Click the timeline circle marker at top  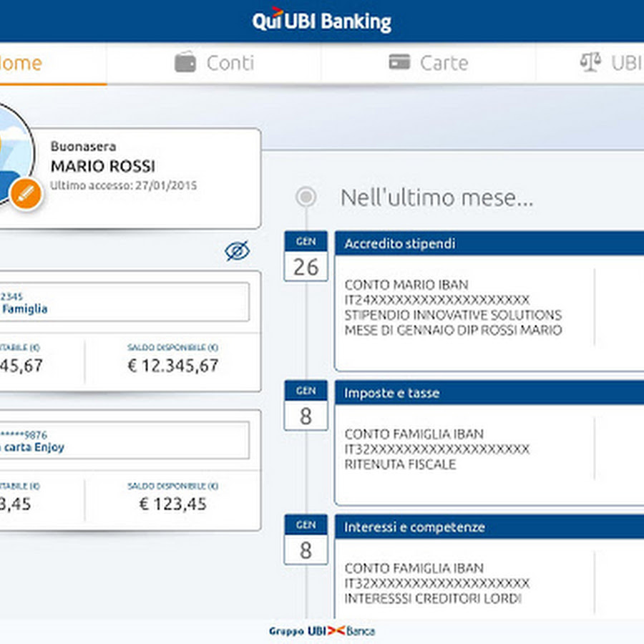[x=306, y=197]
